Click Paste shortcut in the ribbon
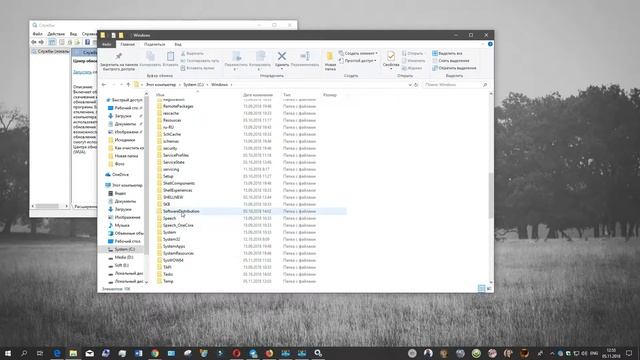Viewport: 640px width, 360px height. pyautogui.click(x=197, y=68)
